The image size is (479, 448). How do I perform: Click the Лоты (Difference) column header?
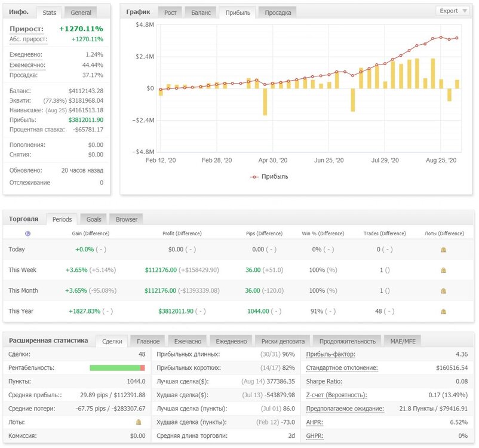tap(444, 234)
